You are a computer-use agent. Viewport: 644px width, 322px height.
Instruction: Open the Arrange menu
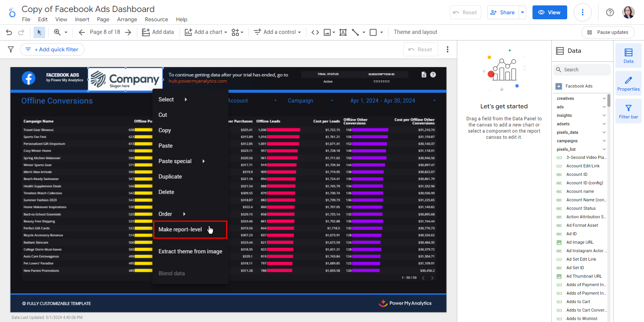pyautogui.click(x=127, y=19)
